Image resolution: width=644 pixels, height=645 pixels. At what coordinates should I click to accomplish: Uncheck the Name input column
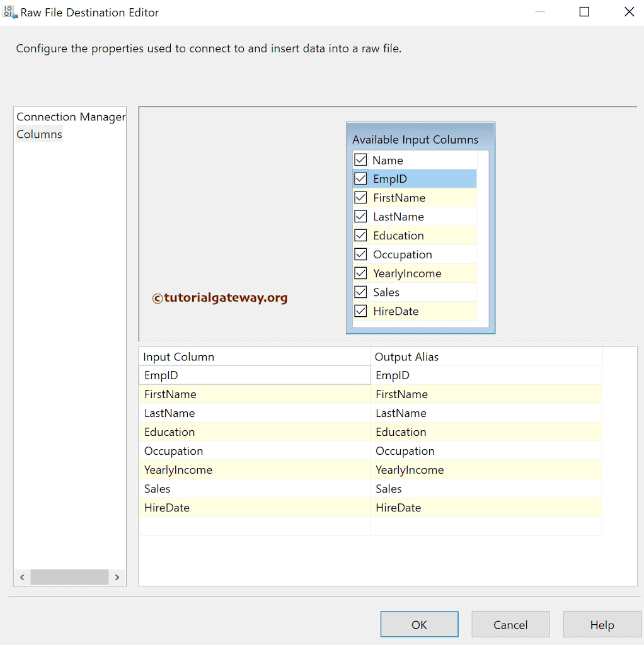[360, 159]
